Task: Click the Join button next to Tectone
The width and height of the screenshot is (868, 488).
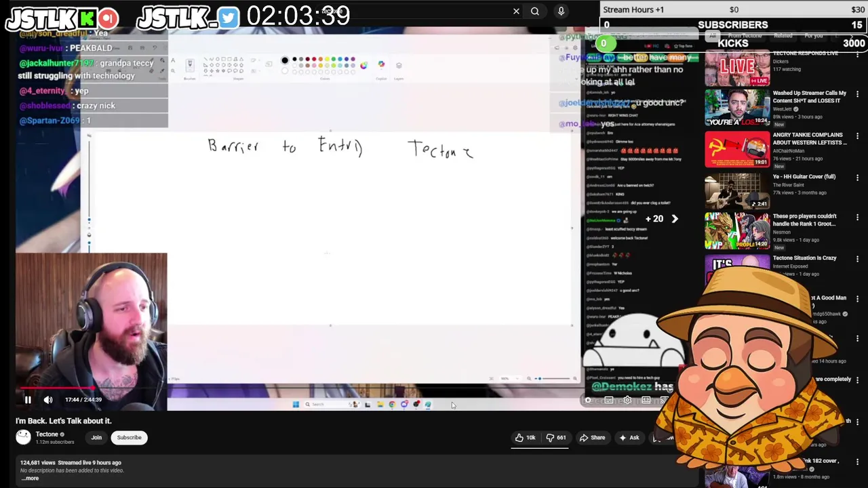Action: coord(96,438)
